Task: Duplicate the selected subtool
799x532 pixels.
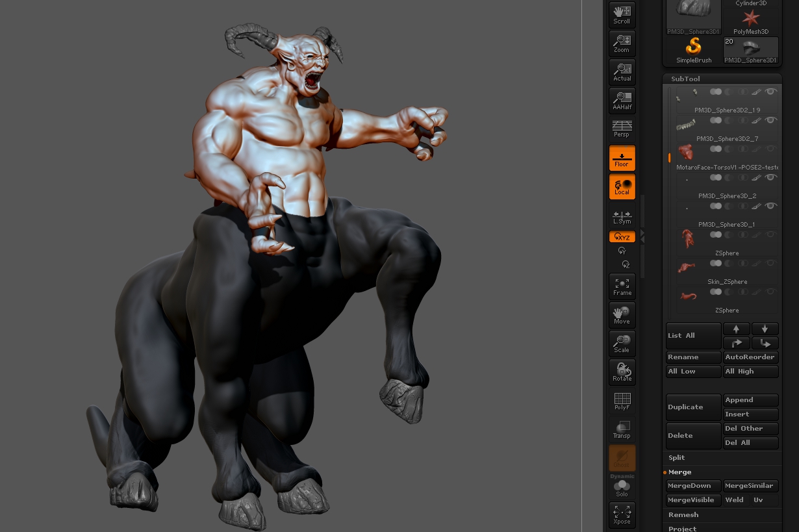Action: [694, 407]
